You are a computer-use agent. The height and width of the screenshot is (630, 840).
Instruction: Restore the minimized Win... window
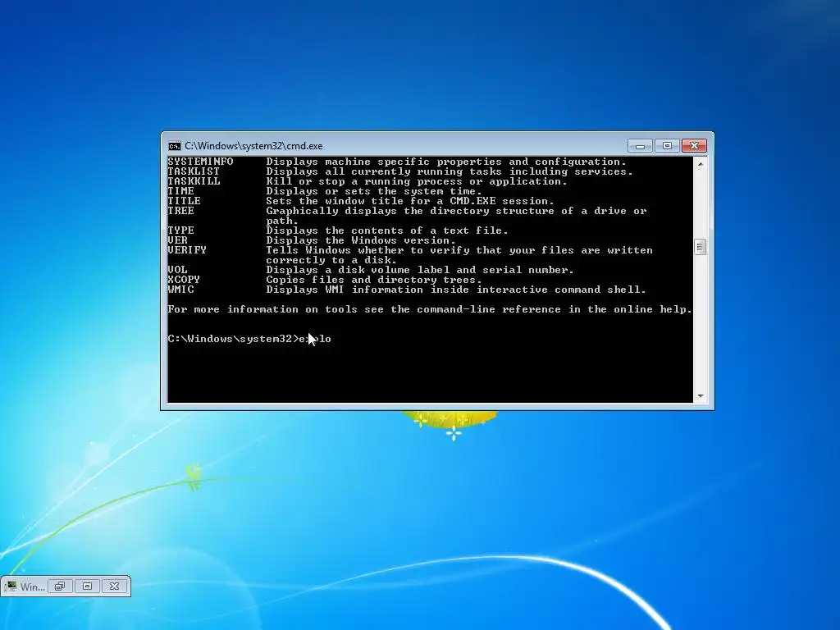tap(60, 586)
